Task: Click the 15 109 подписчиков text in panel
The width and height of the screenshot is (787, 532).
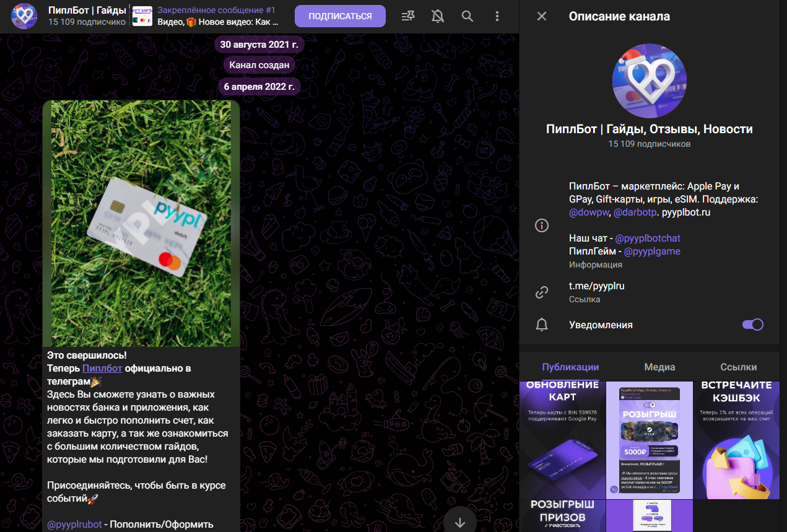Action: [x=650, y=144]
